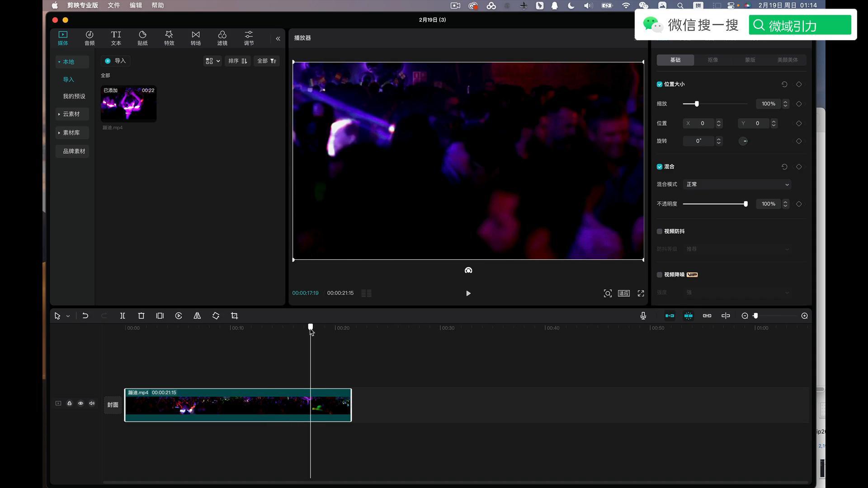
Task: Collapse the media panel with double chevron
Action: coord(278,39)
